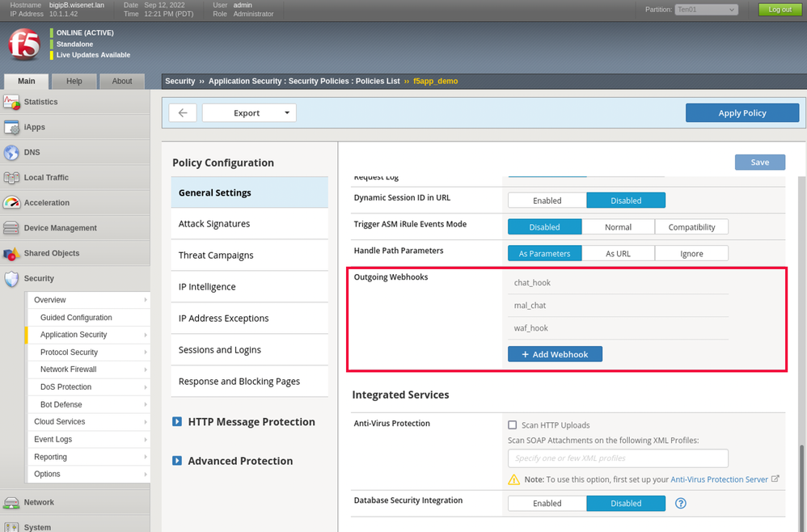Set Trigger ASM iRule mode to Normal
Viewport: 807px width, 532px height.
click(618, 227)
